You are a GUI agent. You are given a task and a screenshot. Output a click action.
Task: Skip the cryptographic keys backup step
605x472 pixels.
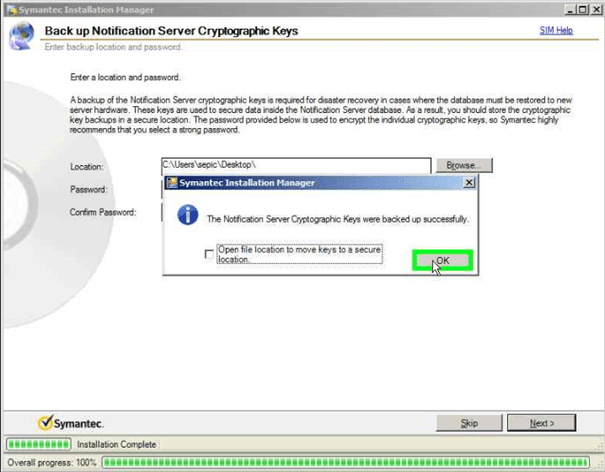469,423
